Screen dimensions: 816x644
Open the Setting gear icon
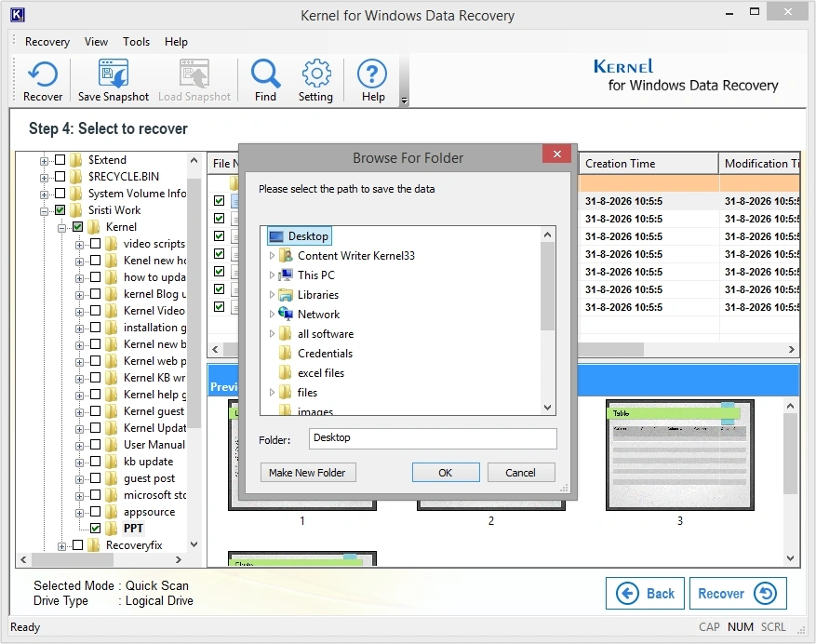(x=316, y=80)
